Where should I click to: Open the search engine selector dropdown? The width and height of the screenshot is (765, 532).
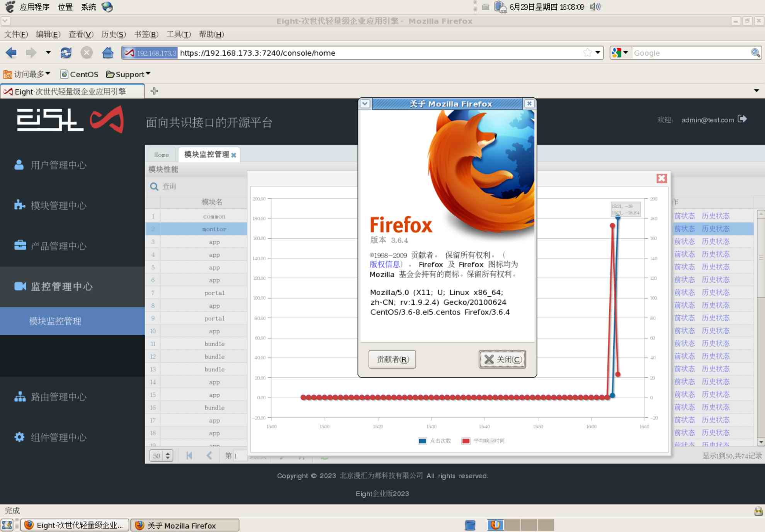tap(620, 53)
